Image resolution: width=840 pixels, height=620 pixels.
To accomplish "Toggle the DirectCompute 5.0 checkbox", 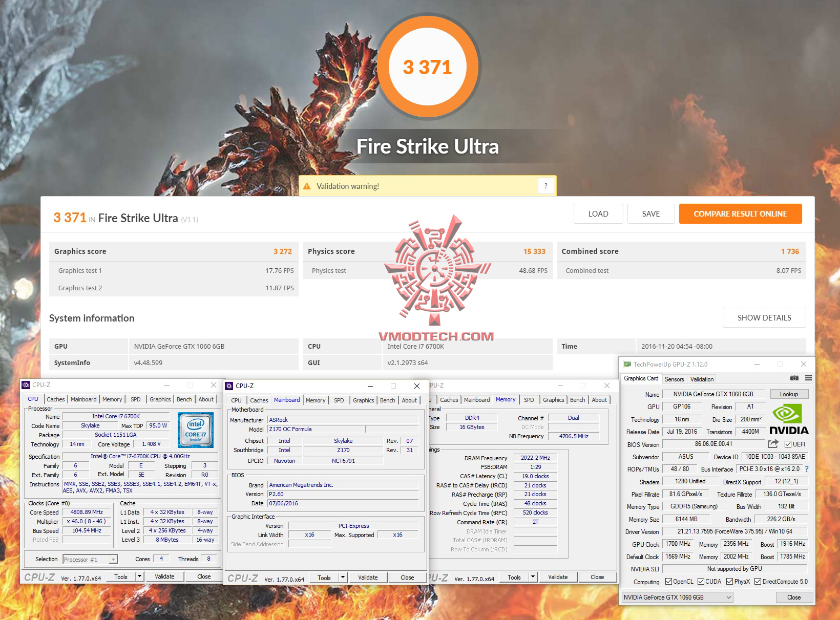I will click(x=758, y=582).
